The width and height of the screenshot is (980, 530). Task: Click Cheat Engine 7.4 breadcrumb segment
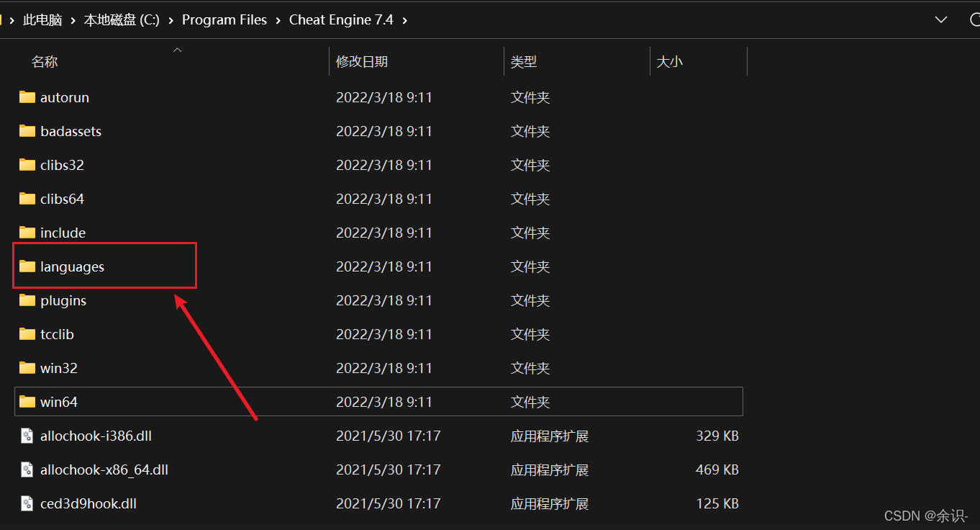point(341,20)
